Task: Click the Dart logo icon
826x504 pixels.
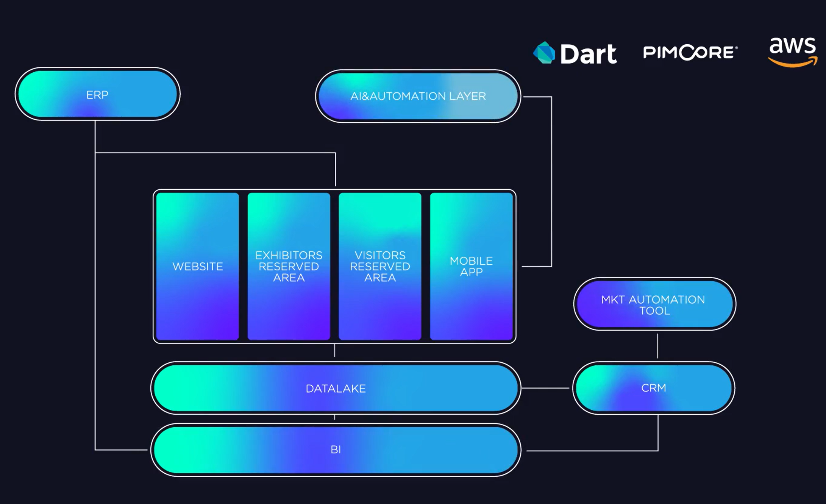Action: pos(544,53)
